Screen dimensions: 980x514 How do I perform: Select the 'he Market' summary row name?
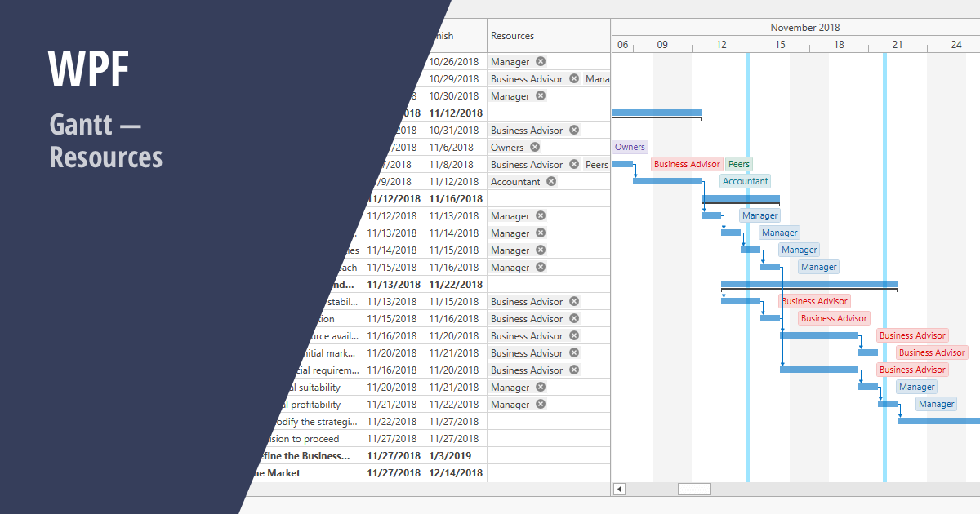coord(275,472)
